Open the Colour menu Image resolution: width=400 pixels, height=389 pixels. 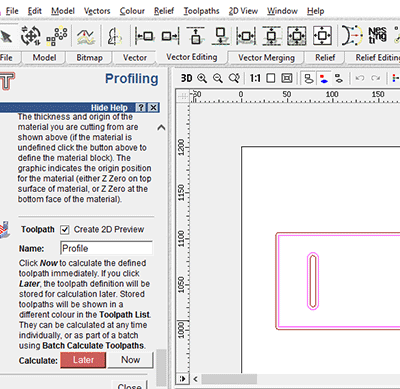(132, 11)
